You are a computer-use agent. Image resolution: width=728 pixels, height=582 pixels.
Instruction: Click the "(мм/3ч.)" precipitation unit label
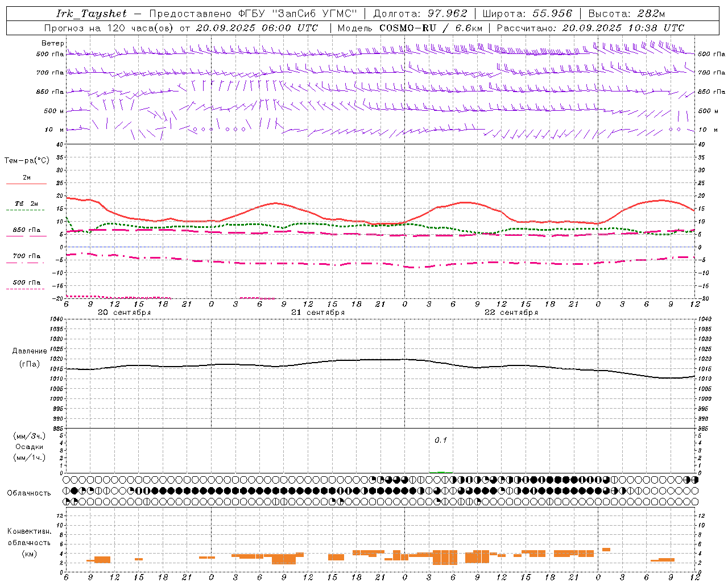pos(30,436)
